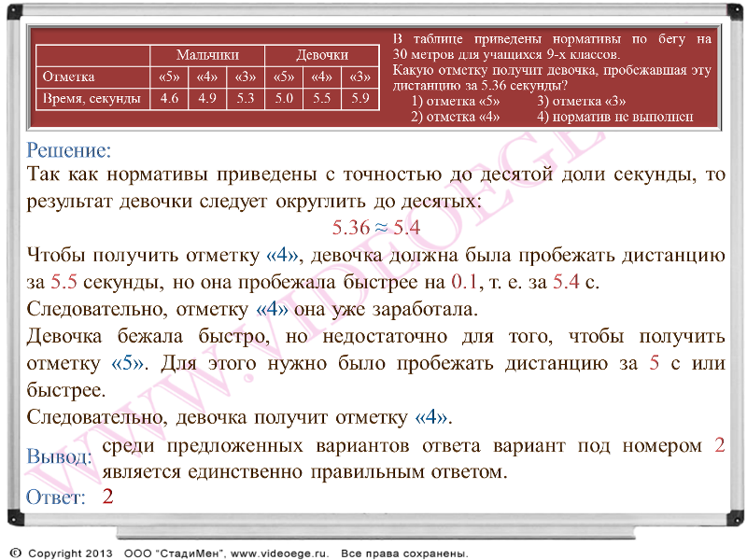Screen dimensions: 747x560
Task: Click the 'Девочки' table header
Action: (x=322, y=55)
